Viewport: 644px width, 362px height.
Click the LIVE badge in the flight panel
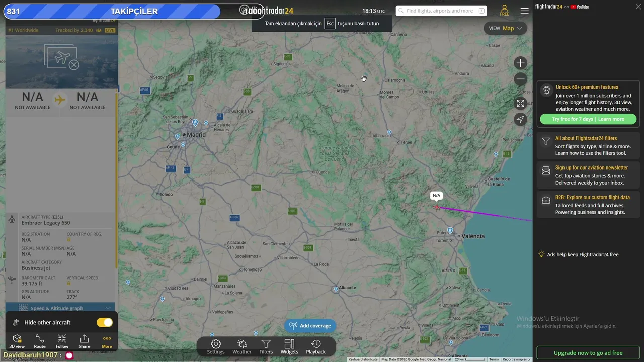[x=110, y=30]
